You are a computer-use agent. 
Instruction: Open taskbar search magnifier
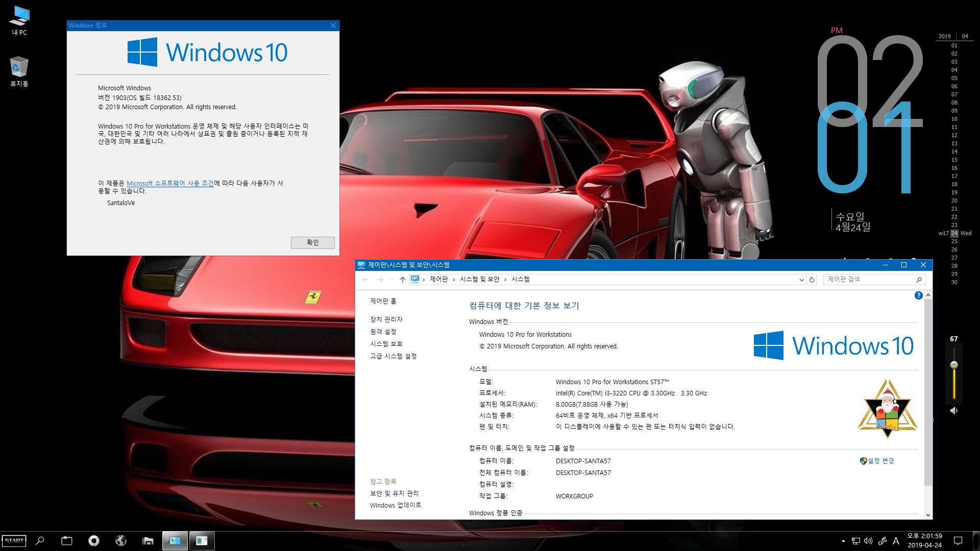coord(40,541)
